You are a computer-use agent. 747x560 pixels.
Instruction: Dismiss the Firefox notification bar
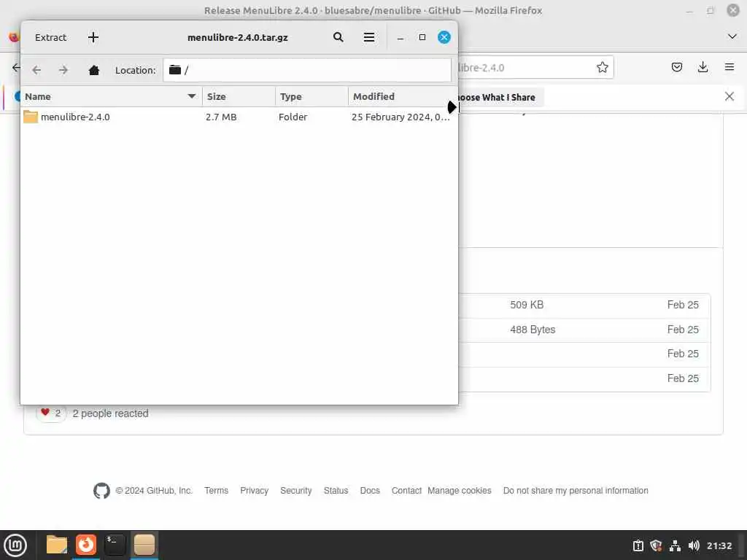pyautogui.click(x=729, y=97)
